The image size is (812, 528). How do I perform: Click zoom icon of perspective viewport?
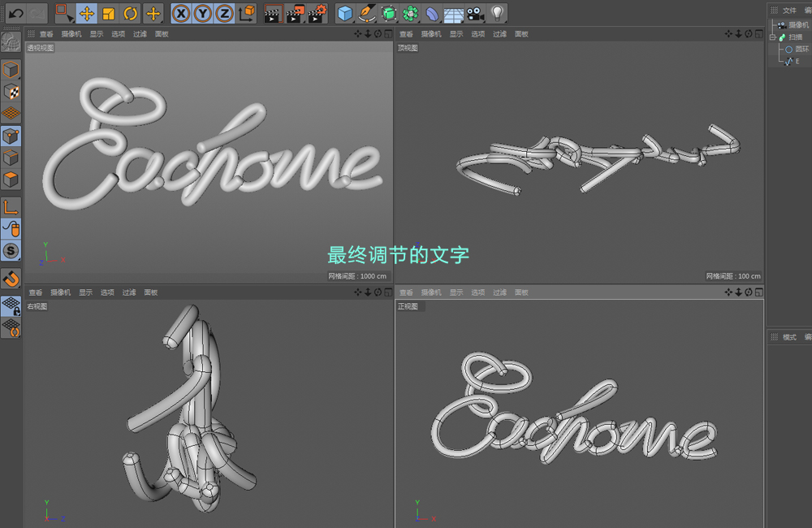pos(368,33)
